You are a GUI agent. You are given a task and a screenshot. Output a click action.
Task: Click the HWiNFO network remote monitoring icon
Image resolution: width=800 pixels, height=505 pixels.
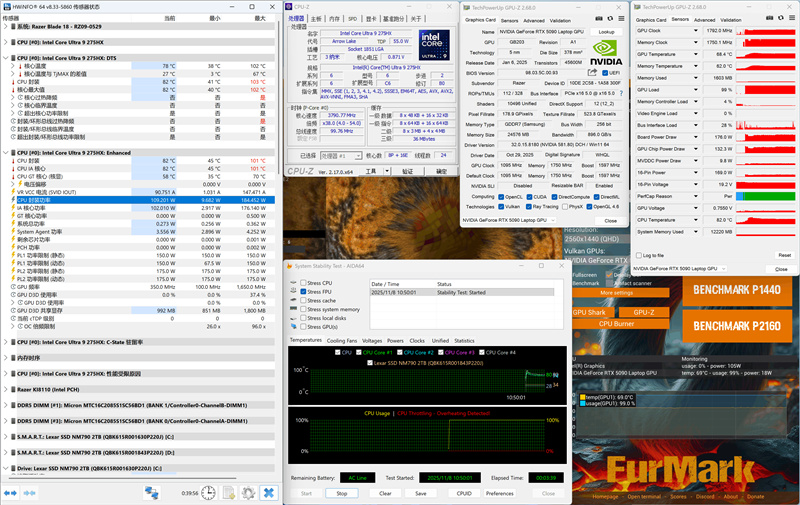click(152, 492)
